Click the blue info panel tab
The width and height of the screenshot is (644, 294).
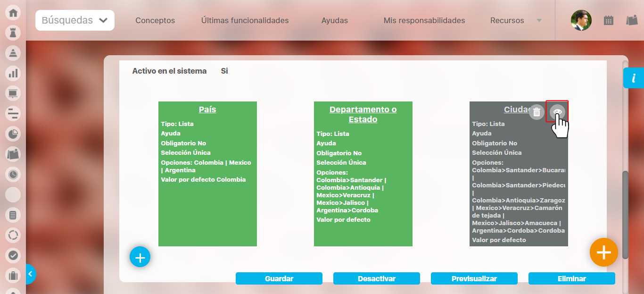pos(634,78)
